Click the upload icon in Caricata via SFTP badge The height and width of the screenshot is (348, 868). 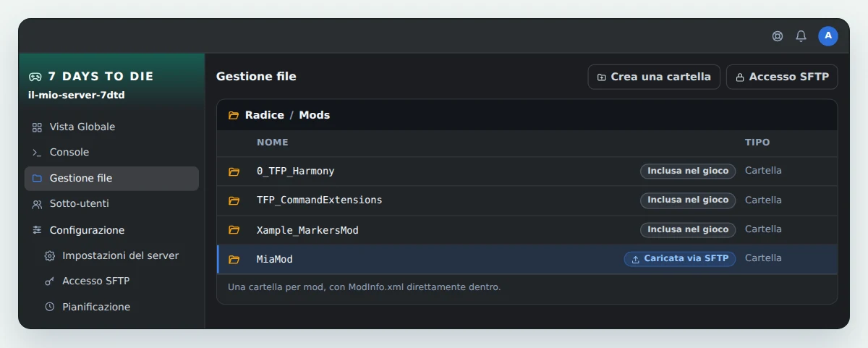[635, 259]
